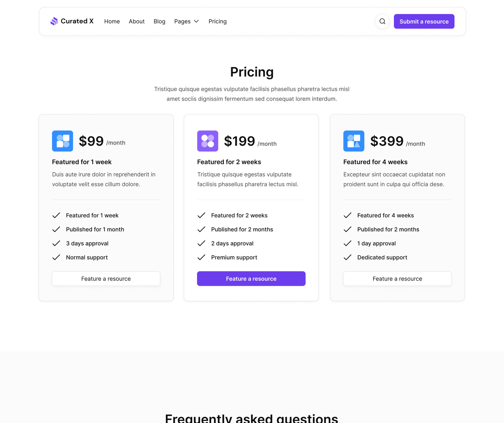This screenshot has width=504, height=423.
Task: Click the Curated X logo icon
Action: 54,21
